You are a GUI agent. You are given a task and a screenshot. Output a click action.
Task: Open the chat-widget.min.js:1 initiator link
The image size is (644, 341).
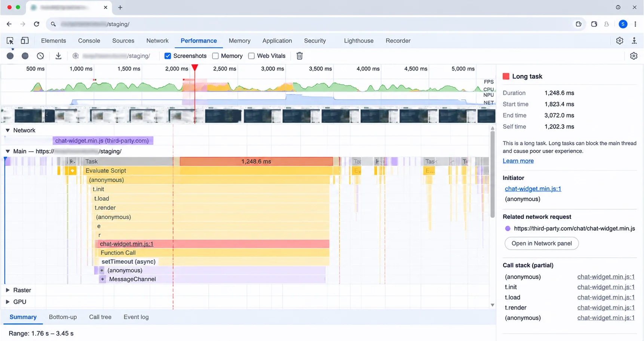click(x=533, y=189)
